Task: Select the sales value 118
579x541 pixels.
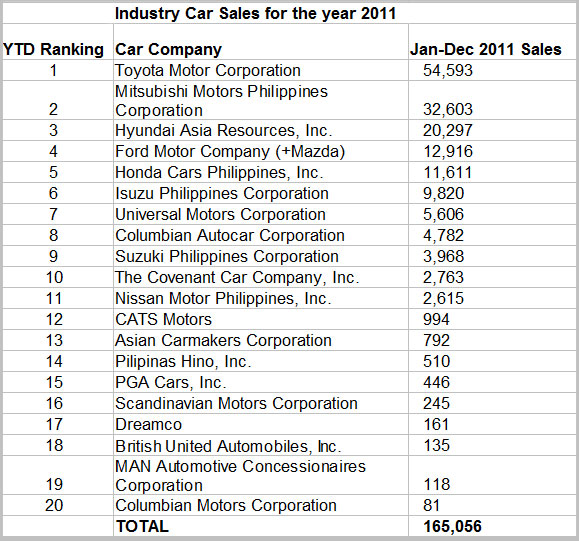Action: (x=436, y=484)
